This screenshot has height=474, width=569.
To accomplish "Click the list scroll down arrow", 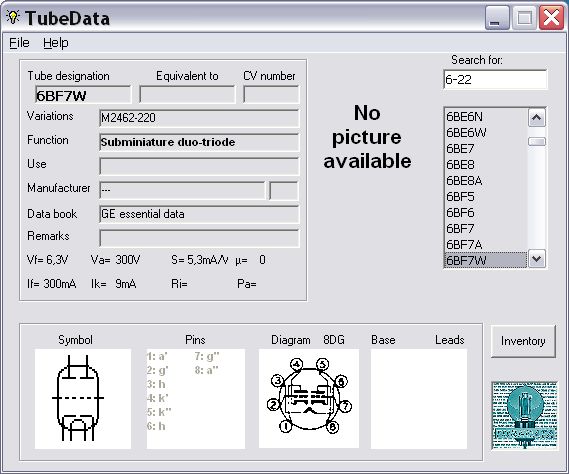I will tap(536, 259).
